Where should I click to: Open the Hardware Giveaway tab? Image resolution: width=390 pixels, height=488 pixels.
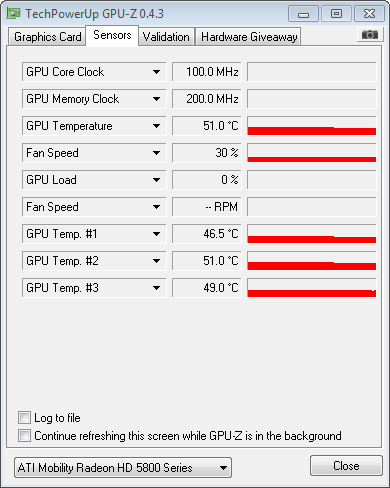pyautogui.click(x=249, y=37)
